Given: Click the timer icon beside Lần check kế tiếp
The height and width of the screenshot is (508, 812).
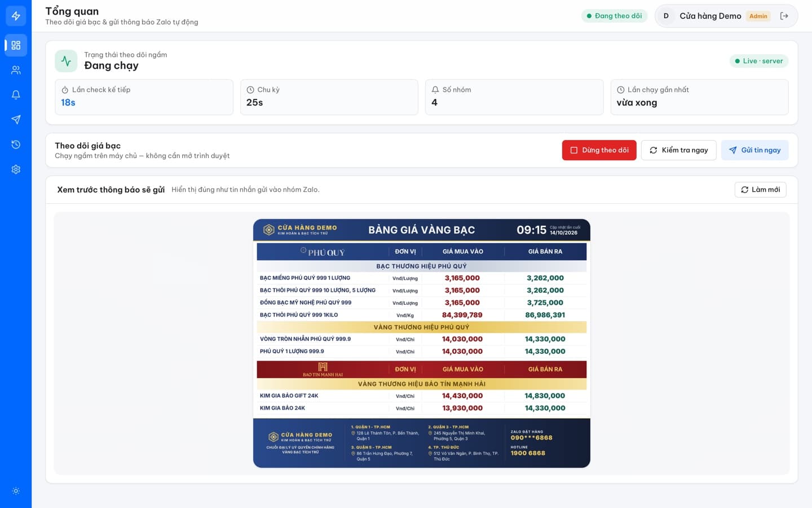Looking at the screenshot, I should [65, 90].
